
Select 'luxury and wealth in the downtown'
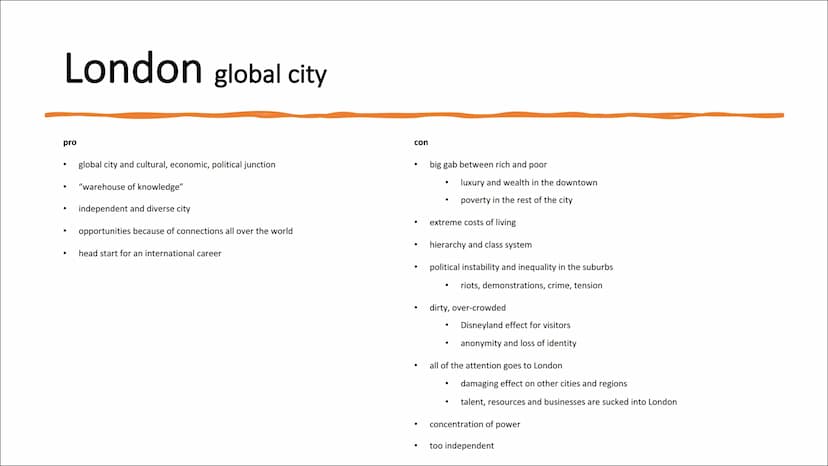tap(529, 183)
